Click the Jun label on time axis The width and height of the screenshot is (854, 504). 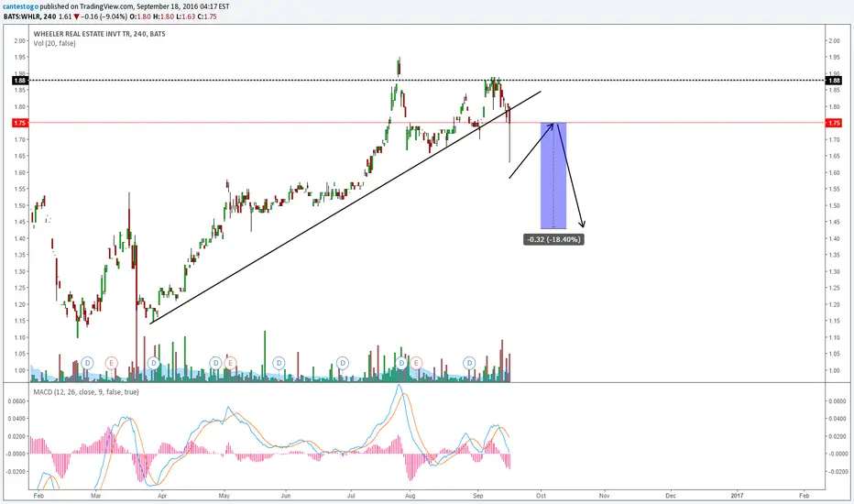[286, 496]
